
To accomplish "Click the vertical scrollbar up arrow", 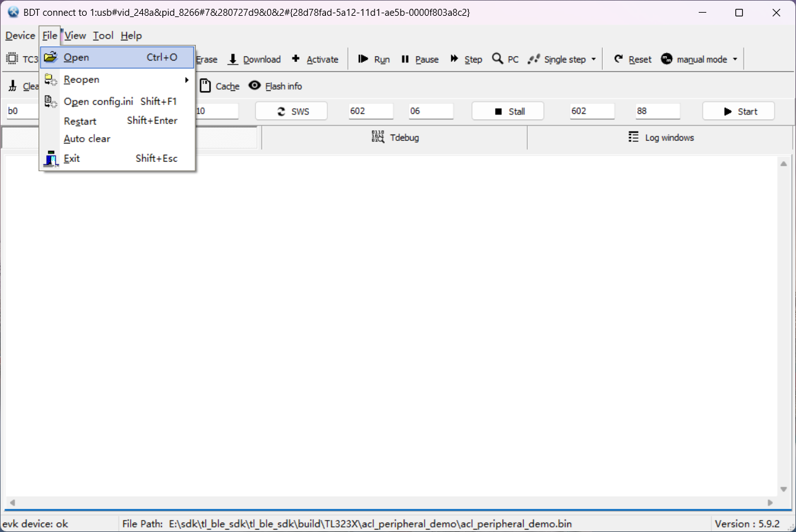I will point(784,164).
